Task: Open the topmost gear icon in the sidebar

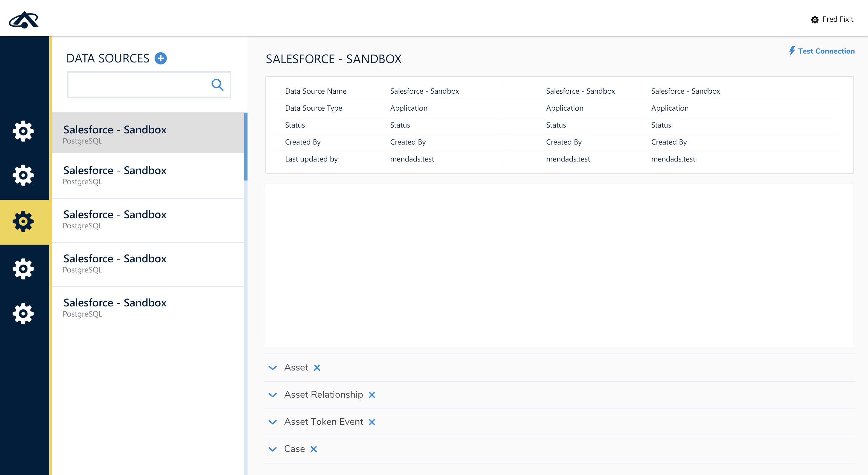Action: [x=23, y=131]
